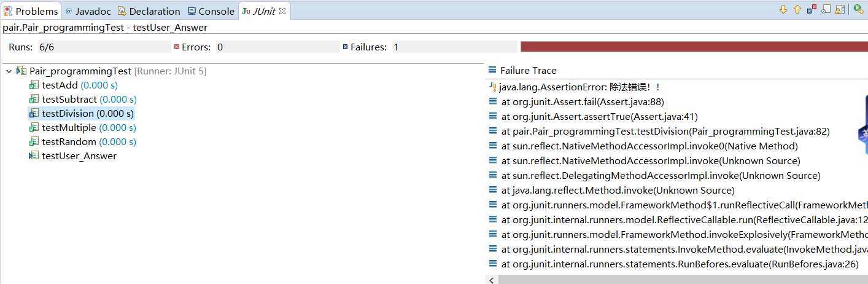Viewport: 868px width, 284px height.
Task: Select the FrameworkMethod$1.runReflectiveCall trace line
Action: point(678,205)
